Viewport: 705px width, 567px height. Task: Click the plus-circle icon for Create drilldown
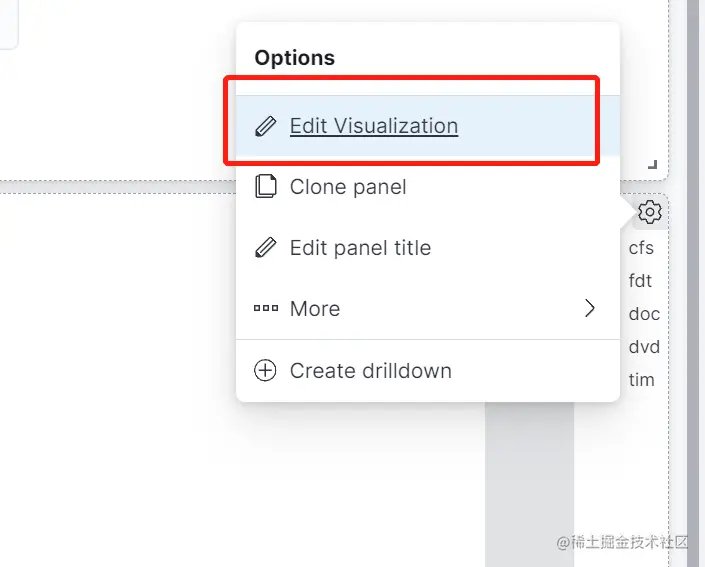(x=265, y=371)
